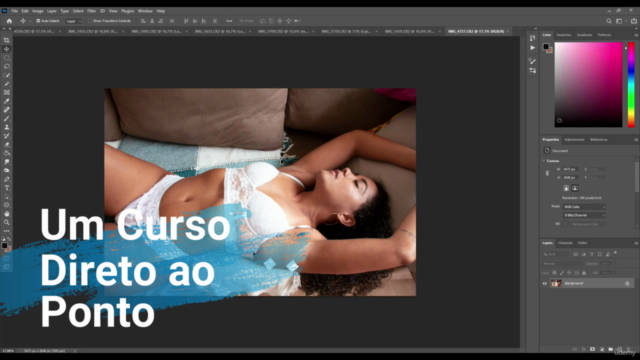Image resolution: width=640 pixels, height=360 pixels.
Task: Click the canvas height input field
Action: tap(570, 178)
